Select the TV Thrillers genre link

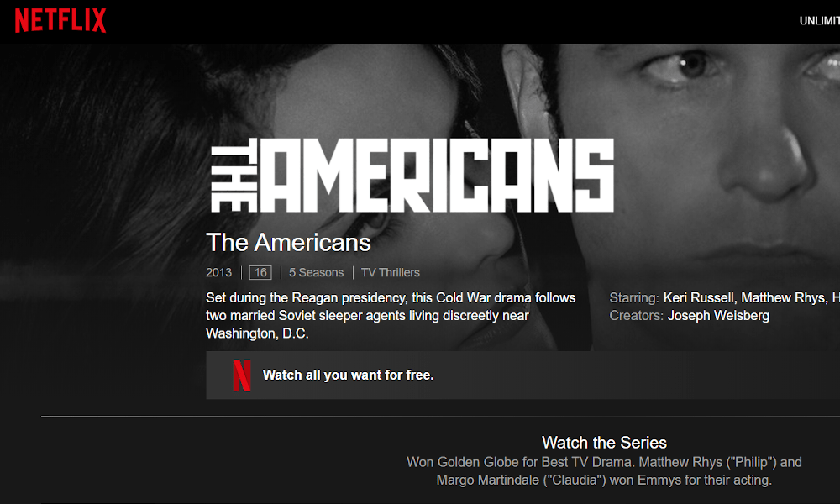click(x=391, y=273)
